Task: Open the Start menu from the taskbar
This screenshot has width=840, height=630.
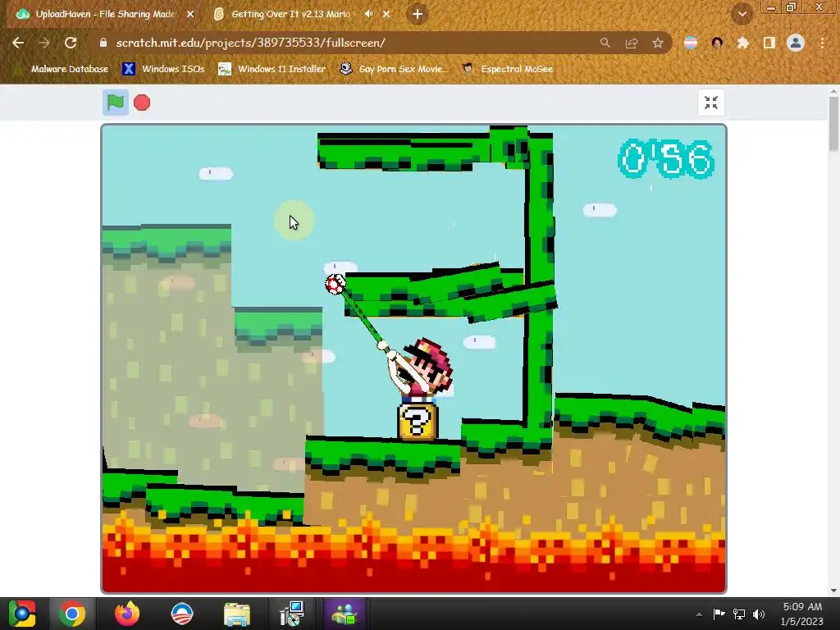Action: coord(21,614)
